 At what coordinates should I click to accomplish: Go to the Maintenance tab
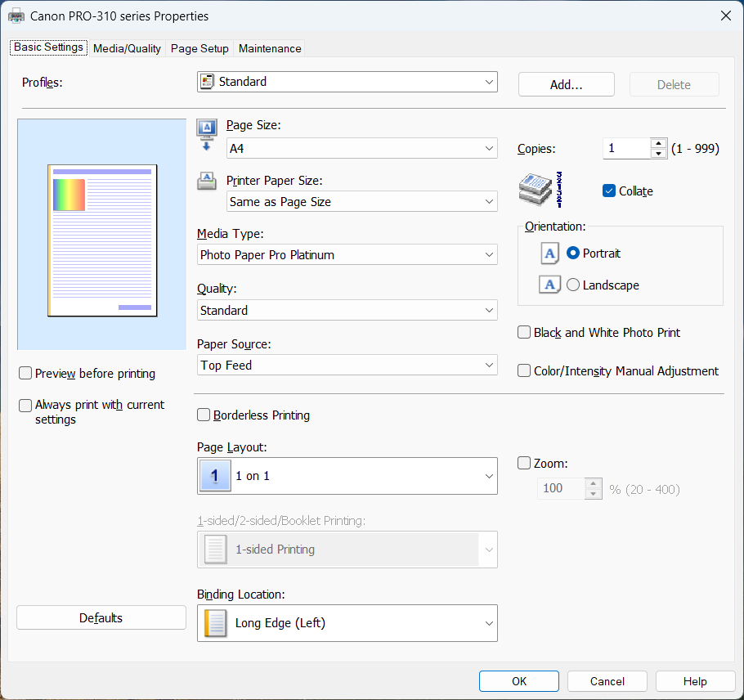point(270,48)
